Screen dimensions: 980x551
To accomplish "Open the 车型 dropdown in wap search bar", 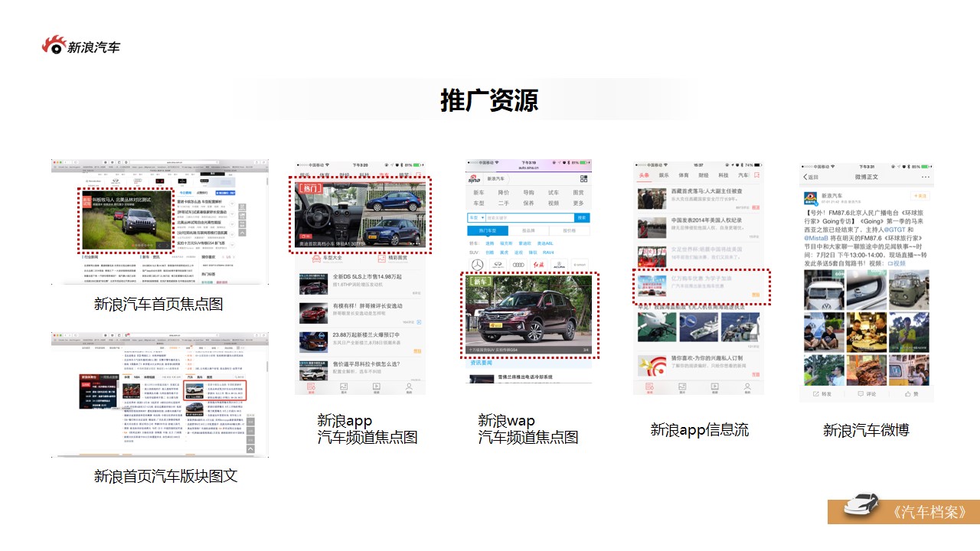I will pyautogui.click(x=477, y=217).
